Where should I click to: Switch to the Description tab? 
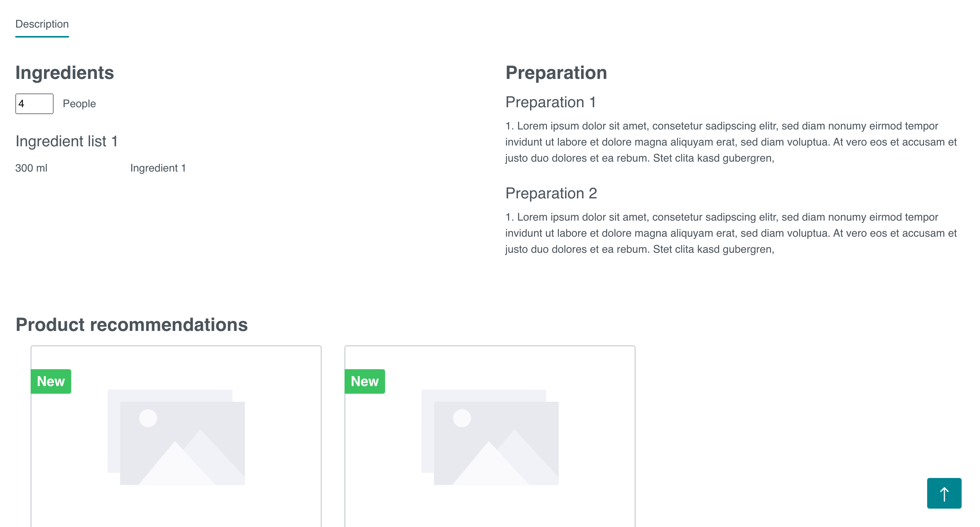(42, 24)
